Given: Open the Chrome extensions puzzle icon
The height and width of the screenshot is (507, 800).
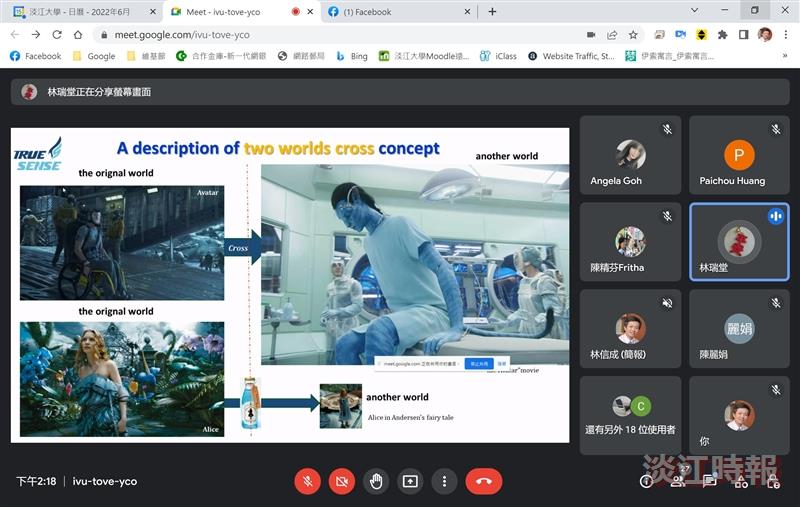Looking at the screenshot, I should tap(722, 35).
